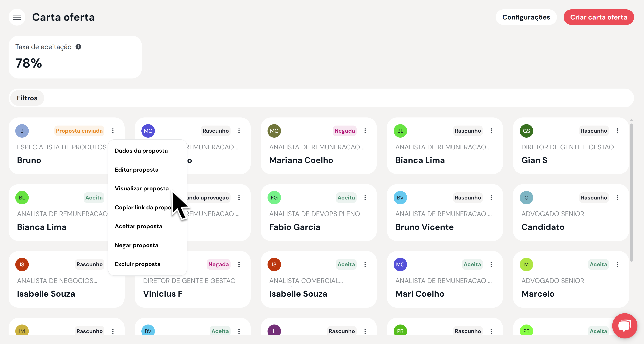Click ESPECIALISTA DE PRODUTOS text

pyautogui.click(x=62, y=147)
